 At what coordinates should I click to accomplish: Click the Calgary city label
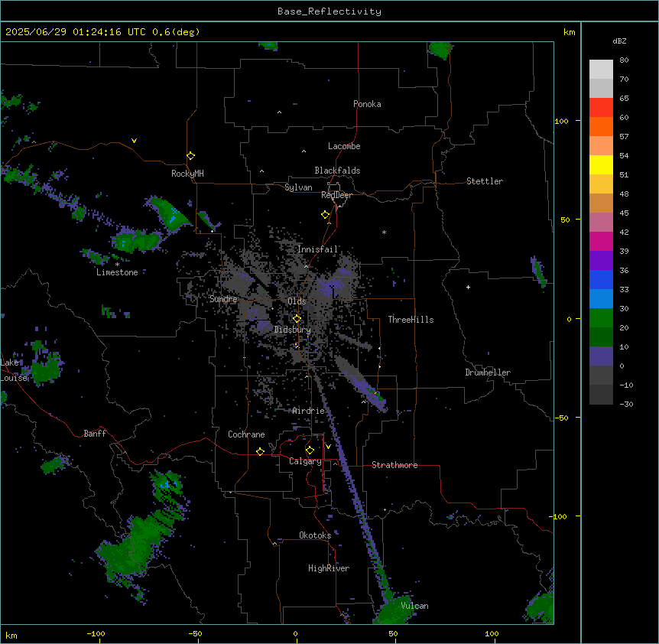point(305,461)
